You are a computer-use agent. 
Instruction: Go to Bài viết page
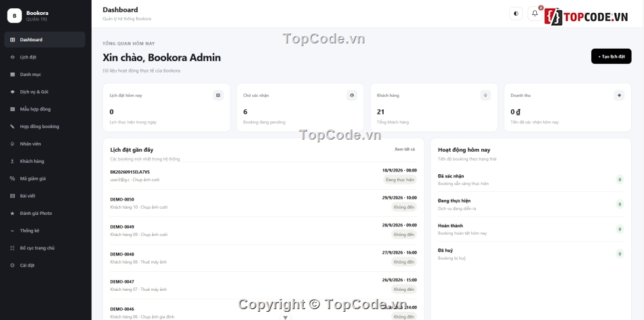(x=45, y=196)
